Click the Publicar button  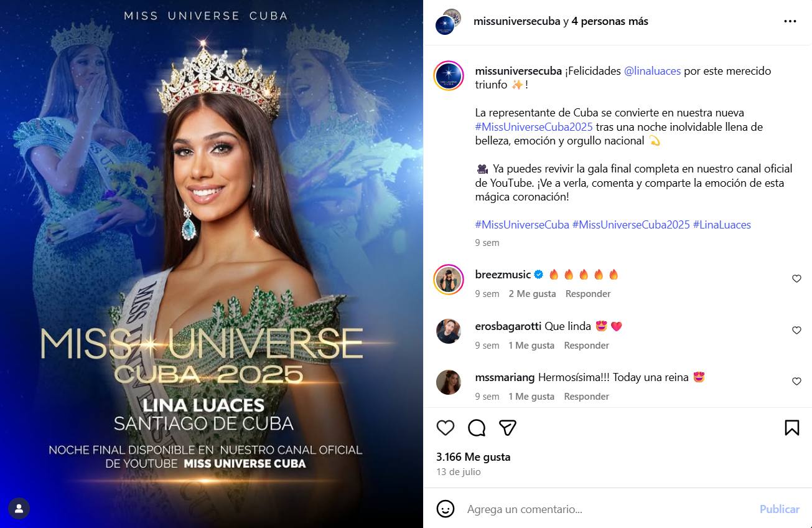pyautogui.click(x=779, y=509)
